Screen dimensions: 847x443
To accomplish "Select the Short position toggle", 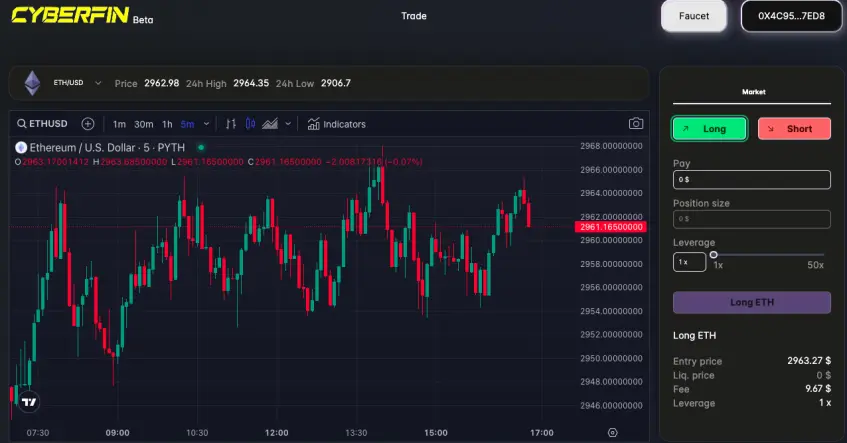I will [x=794, y=129].
